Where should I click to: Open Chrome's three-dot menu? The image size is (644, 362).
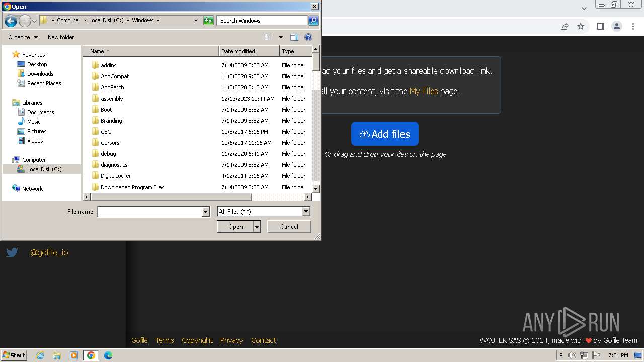click(633, 26)
